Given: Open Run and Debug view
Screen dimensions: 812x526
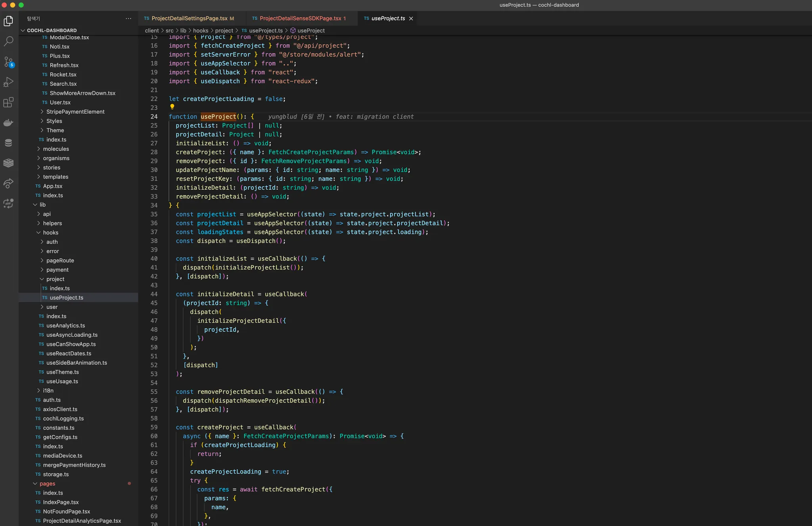Looking at the screenshot, I should click(8, 82).
